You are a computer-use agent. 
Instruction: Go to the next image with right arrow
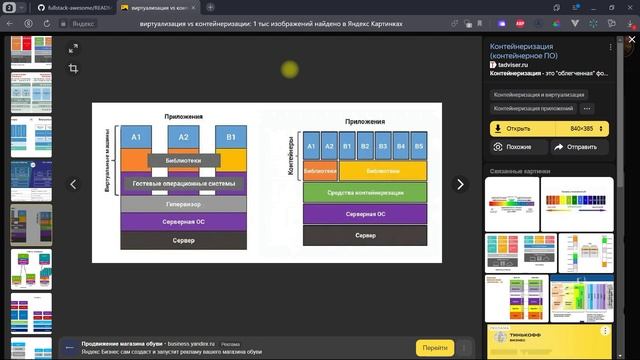click(x=460, y=184)
